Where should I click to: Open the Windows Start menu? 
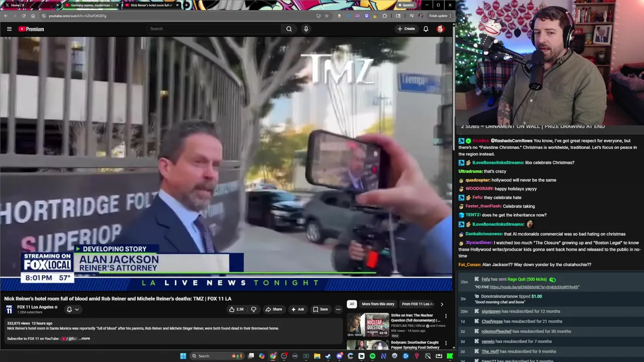183,356
